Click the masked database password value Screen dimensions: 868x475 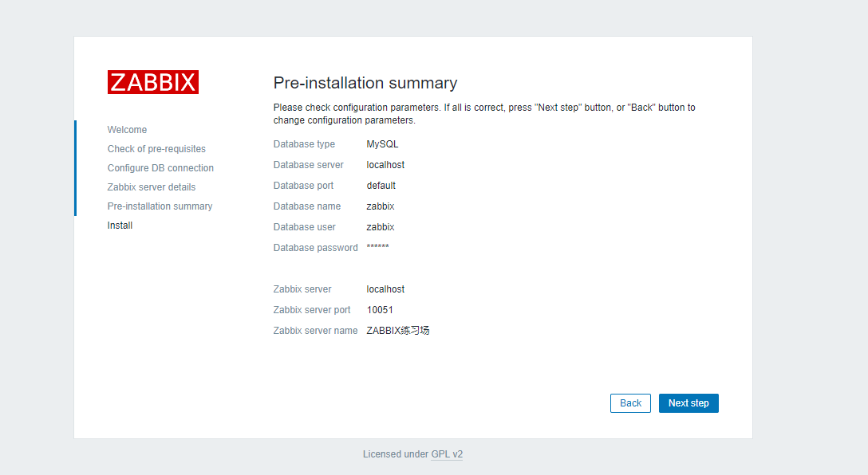tap(377, 246)
